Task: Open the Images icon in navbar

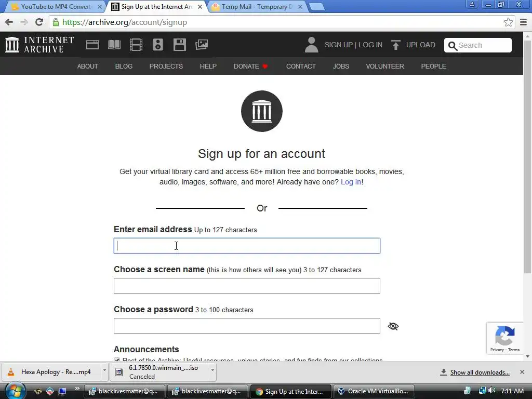Action: click(202, 45)
